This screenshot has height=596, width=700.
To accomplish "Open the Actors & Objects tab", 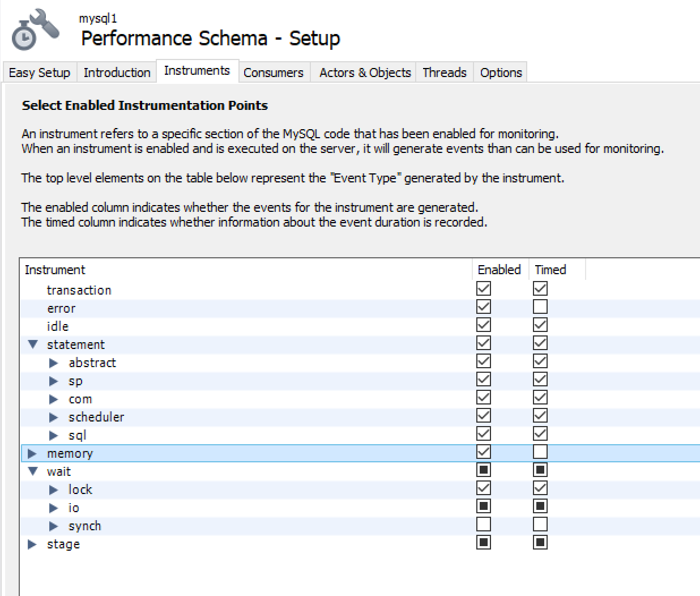I will [x=364, y=73].
